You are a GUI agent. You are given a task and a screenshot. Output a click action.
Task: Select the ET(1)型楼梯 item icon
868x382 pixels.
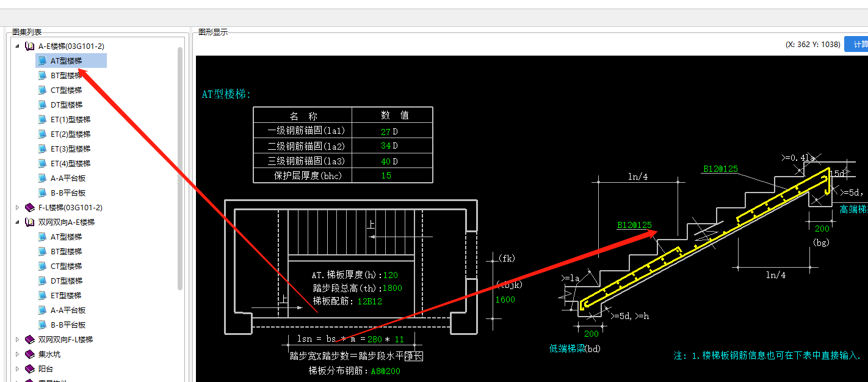pos(42,119)
